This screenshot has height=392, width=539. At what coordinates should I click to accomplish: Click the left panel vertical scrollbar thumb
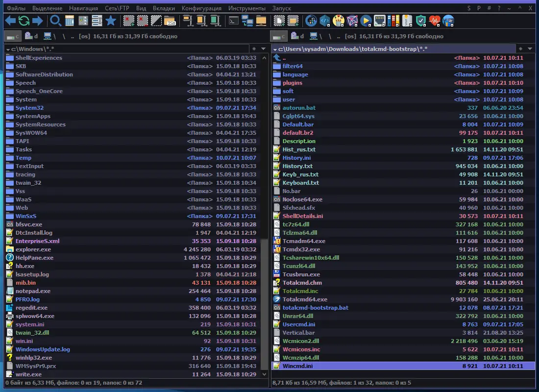click(264, 304)
